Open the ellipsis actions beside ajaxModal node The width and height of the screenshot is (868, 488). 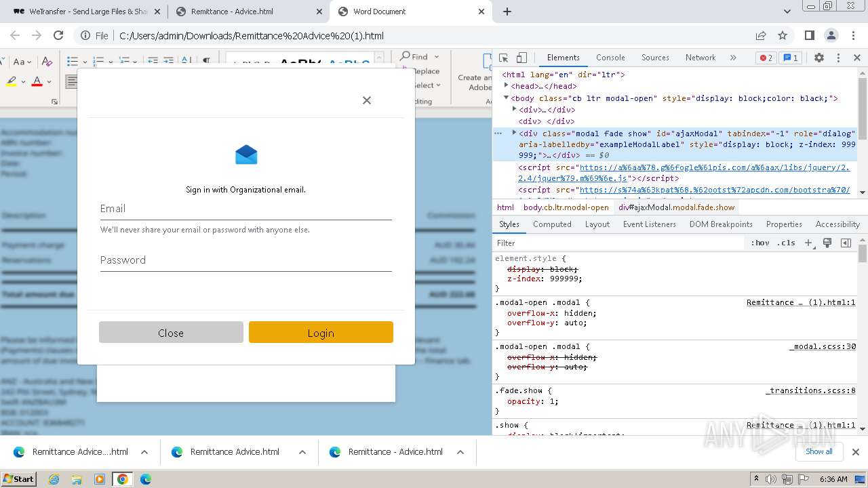pos(498,133)
